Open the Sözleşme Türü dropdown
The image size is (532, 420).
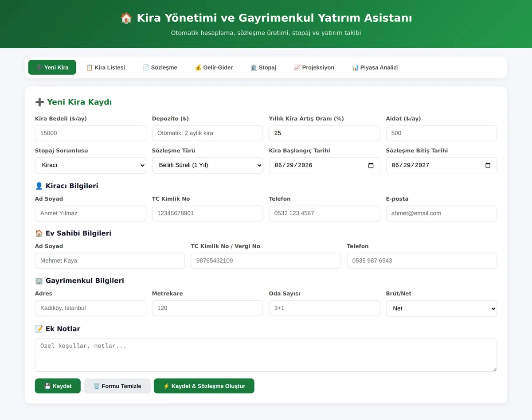click(x=207, y=165)
